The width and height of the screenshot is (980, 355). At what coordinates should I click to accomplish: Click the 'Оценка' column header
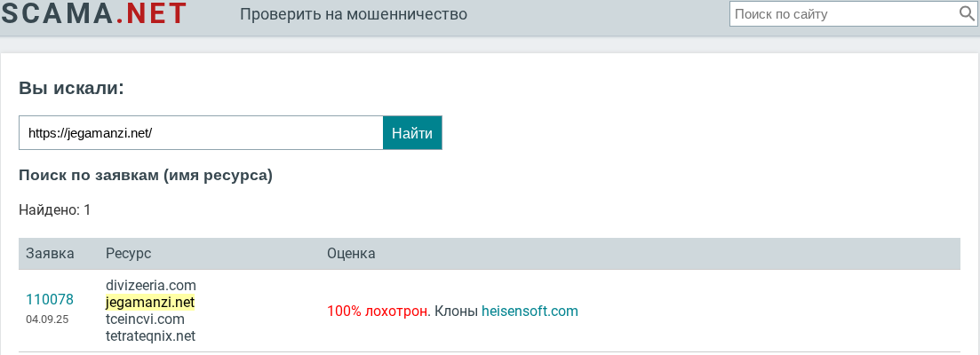351,253
